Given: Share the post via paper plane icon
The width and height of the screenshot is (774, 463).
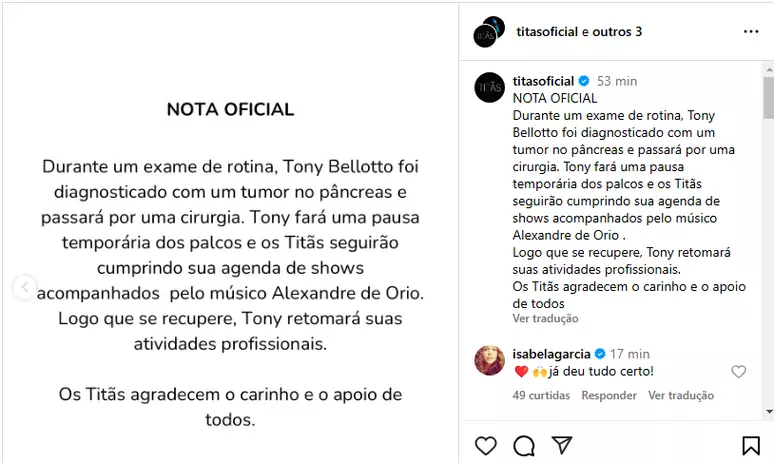Looking at the screenshot, I should pos(562,445).
